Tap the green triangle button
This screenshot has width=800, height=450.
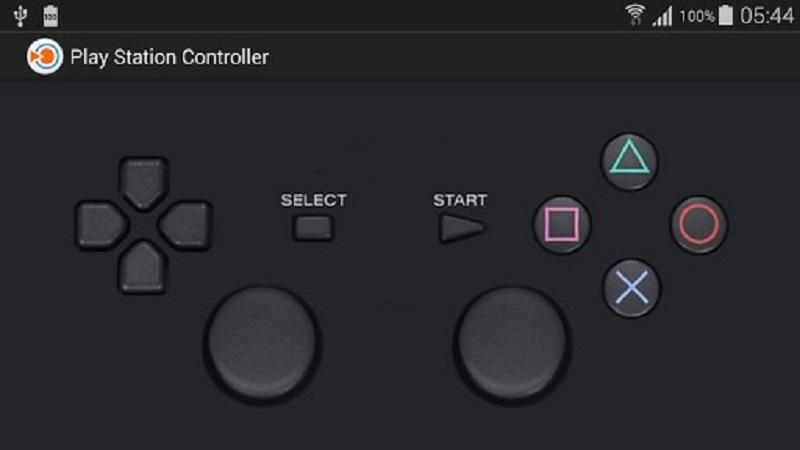(630, 161)
